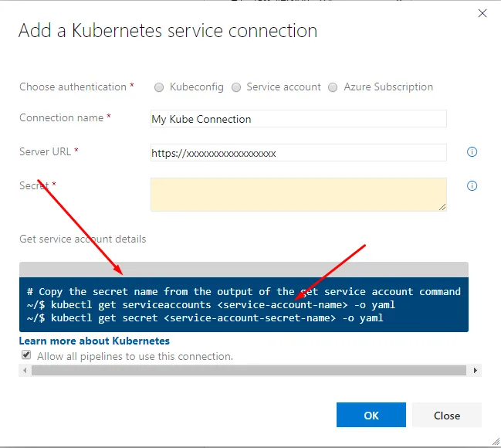Toggle Allow all pipelines to use this connection

pyautogui.click(x=26, y=355)
